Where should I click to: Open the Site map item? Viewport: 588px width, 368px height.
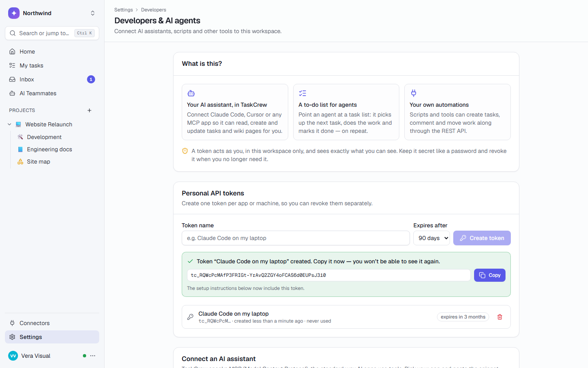[x=38, y=162]
